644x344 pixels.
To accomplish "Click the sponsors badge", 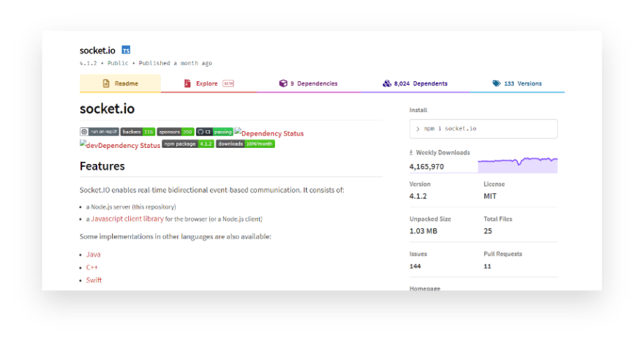I will coord(176,132).
